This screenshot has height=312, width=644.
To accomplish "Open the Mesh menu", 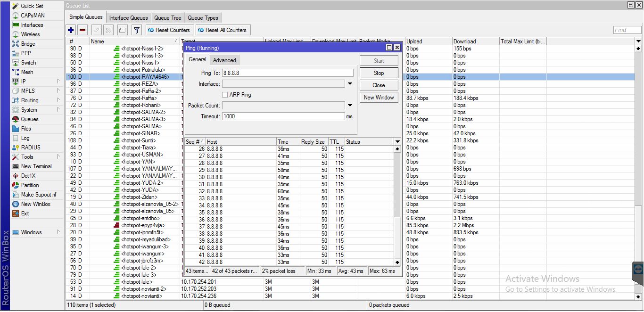I will point(27,72).
